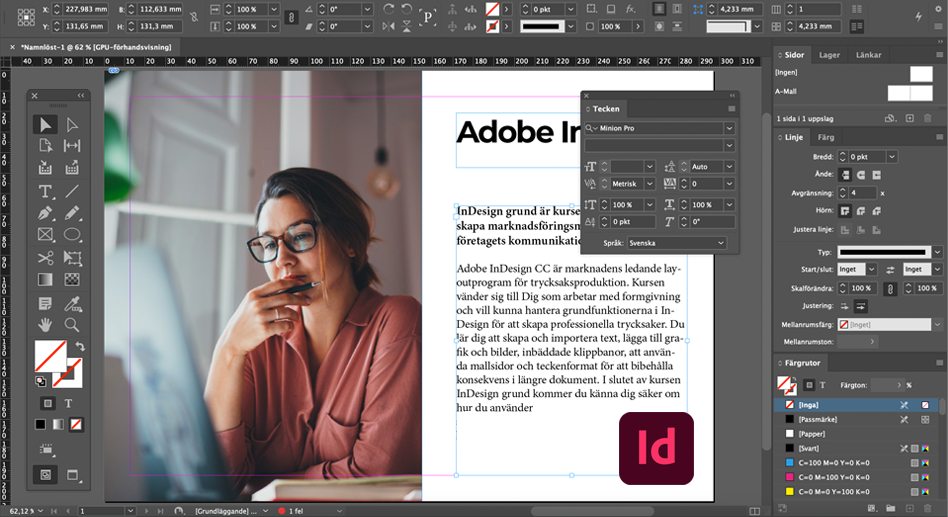
Task: Switch to the Färg tab
Action: [x=826, y=137]
